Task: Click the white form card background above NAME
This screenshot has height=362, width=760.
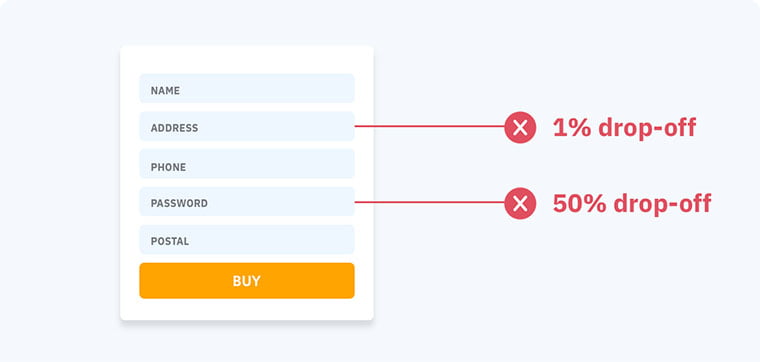Action: pyautogui.click(x=247, y=60)
